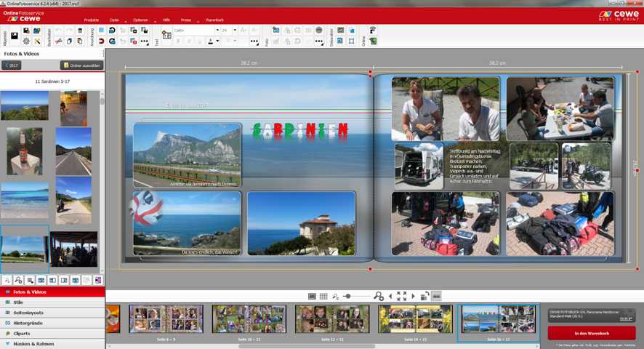
Task: Click the 'Ordner auswählen' button
Action: pos(81,65)
